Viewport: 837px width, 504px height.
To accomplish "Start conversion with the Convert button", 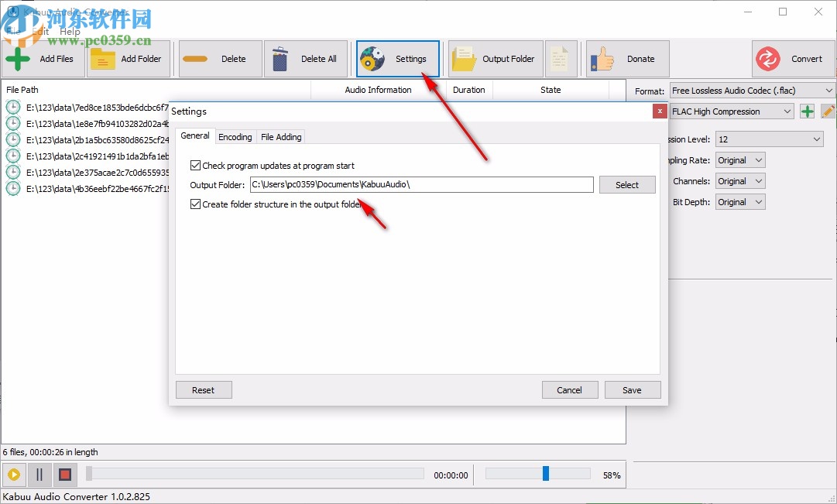I will tap(793, 59).
